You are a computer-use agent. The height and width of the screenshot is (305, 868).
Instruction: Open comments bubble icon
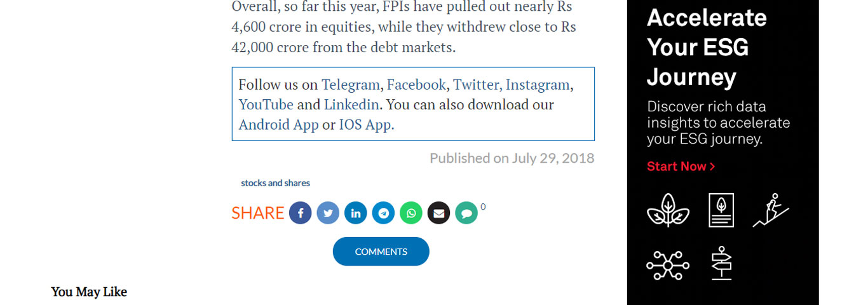466,213
